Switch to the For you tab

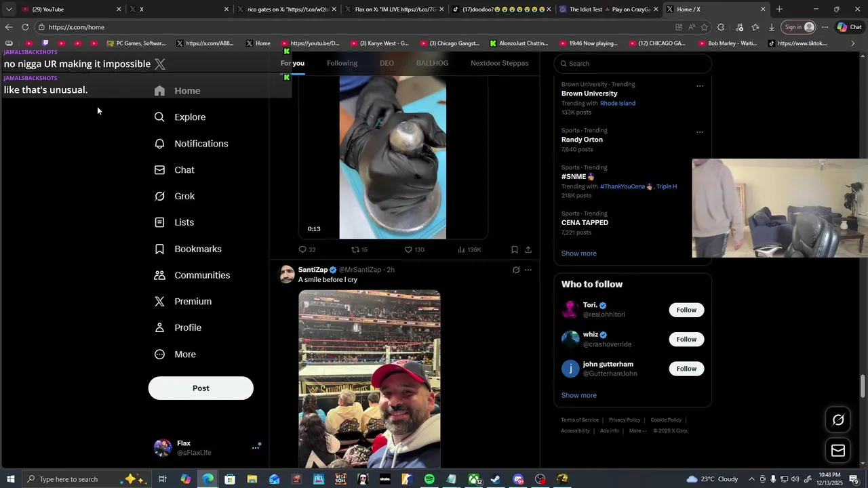(x=292, y=63)
